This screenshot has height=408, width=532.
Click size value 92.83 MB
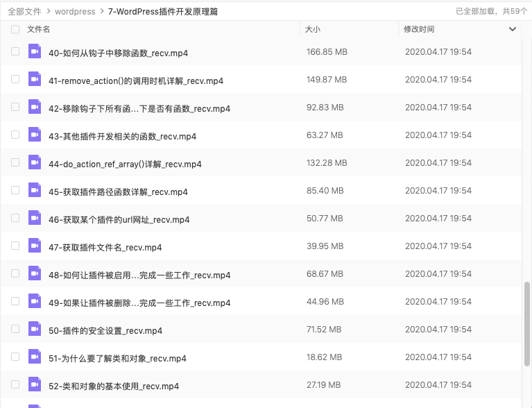point(325,108)
